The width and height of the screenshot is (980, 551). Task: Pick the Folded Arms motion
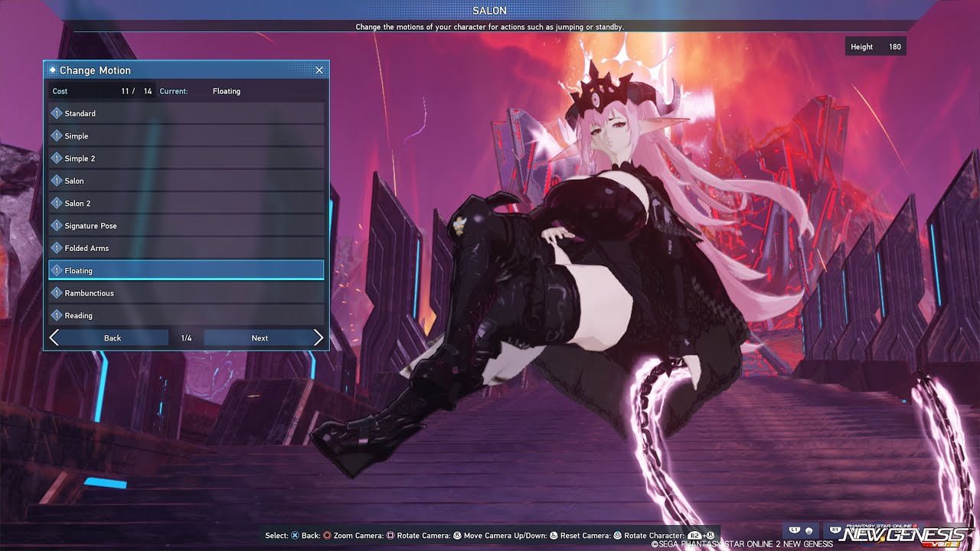coord(186,248)
